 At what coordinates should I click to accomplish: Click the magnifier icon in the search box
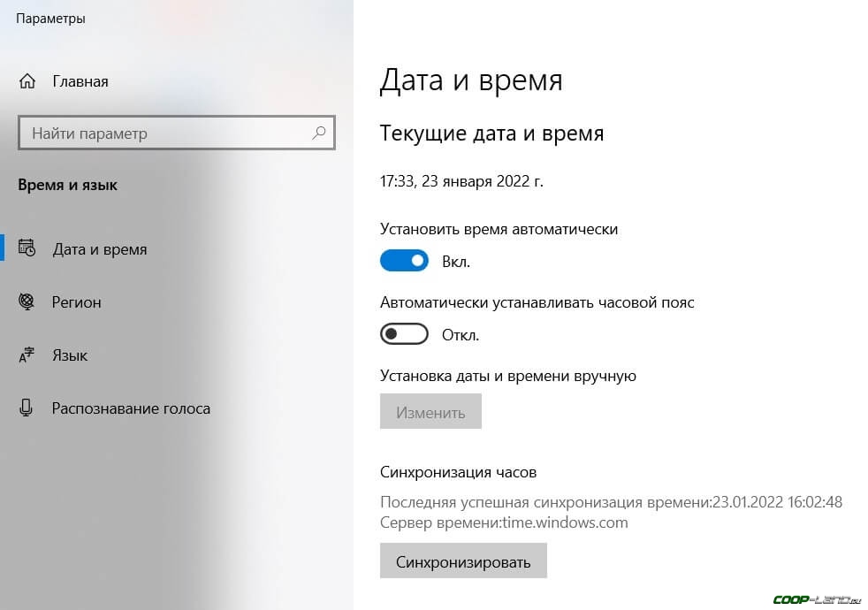[x=319, y=133]
